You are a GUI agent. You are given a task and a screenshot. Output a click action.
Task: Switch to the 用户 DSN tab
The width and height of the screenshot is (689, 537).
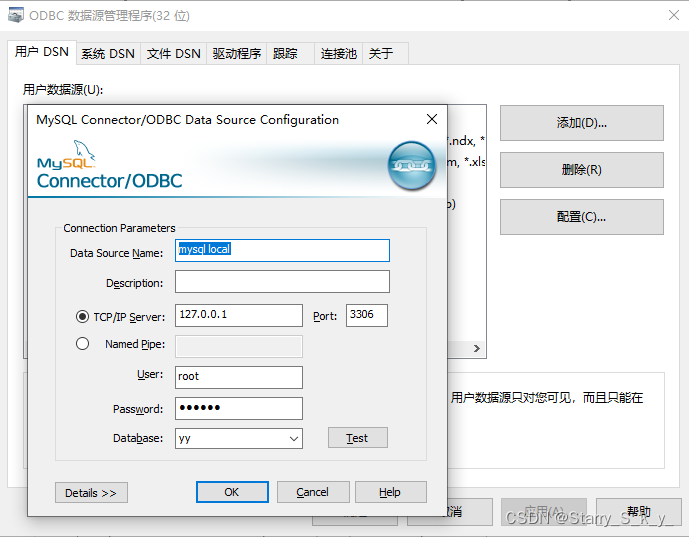click(42, 52)
